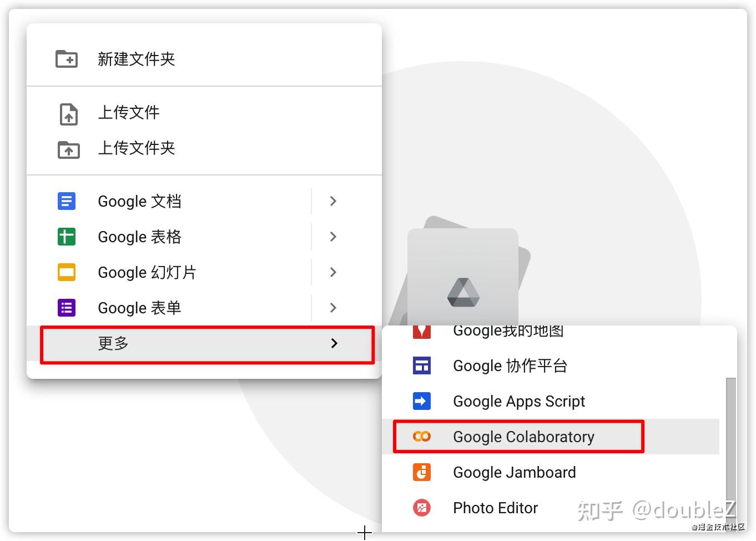
Task: Click the Upload Folder icon
Action: (68, 149)
